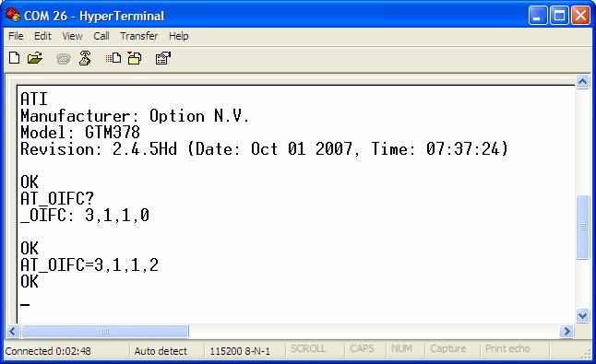Click the Capture status indicator
The height and width of the screenshot is (364, 596).
point(447,349)
